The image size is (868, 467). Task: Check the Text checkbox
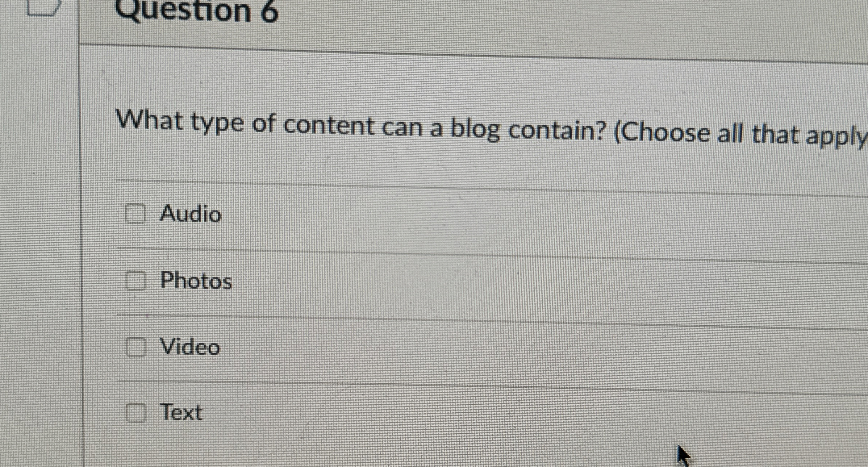[136, 412]
